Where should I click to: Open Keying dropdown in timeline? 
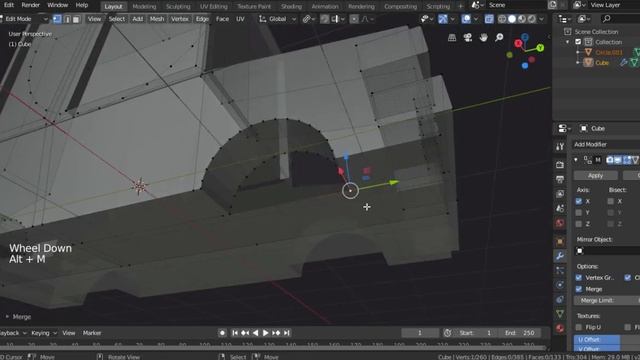(x=44, y=333)
